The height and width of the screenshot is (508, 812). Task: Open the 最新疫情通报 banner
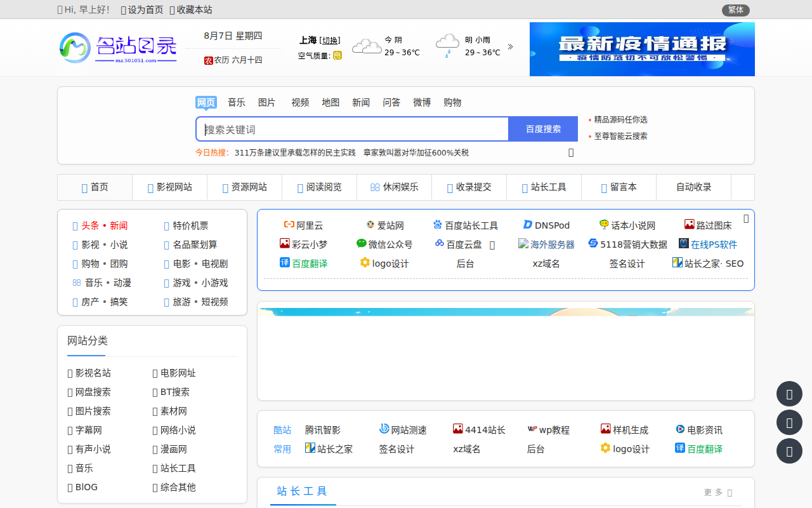tap(642, 50)
